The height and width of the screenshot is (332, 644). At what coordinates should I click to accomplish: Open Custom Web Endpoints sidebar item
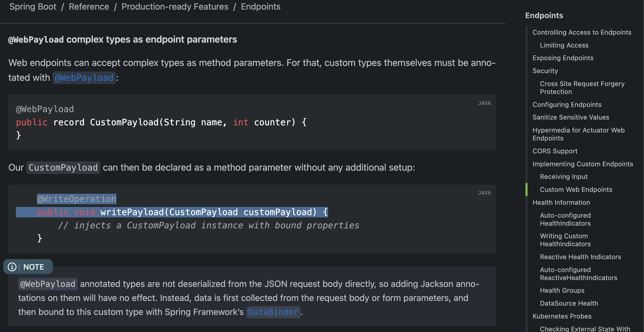pos(576,190)
